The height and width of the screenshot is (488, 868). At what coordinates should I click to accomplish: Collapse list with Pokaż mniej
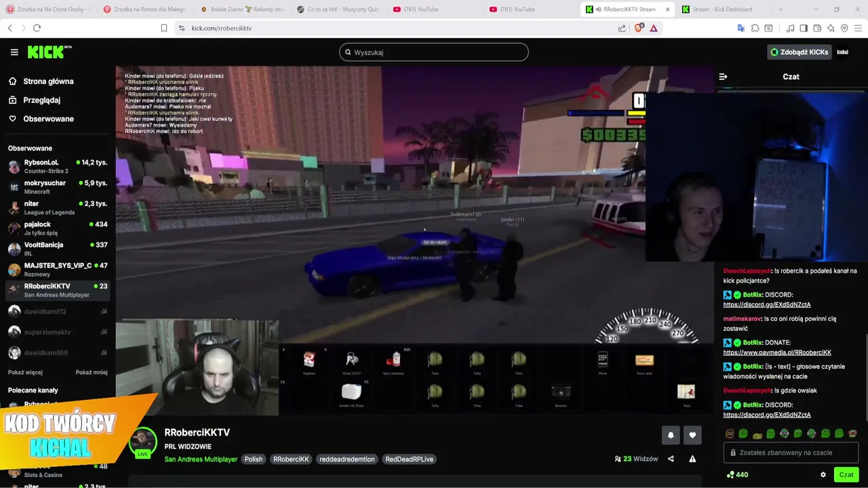[92, 372]
